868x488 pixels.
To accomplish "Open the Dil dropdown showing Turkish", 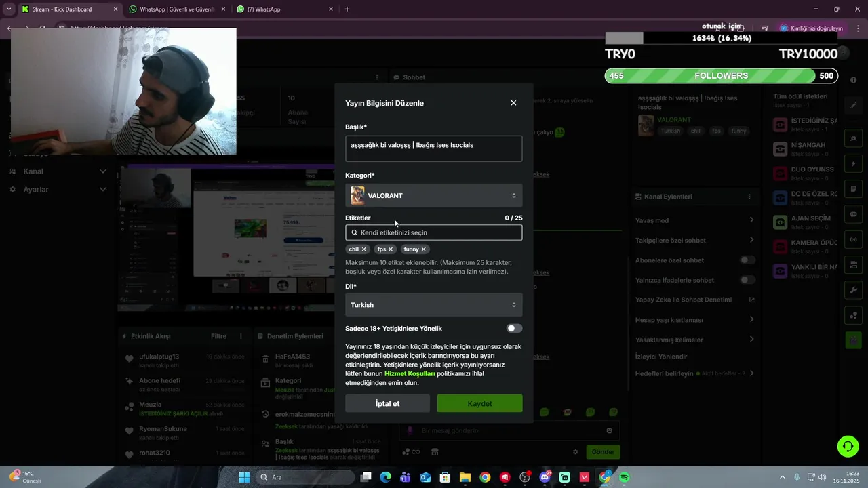I will (434, 305).
